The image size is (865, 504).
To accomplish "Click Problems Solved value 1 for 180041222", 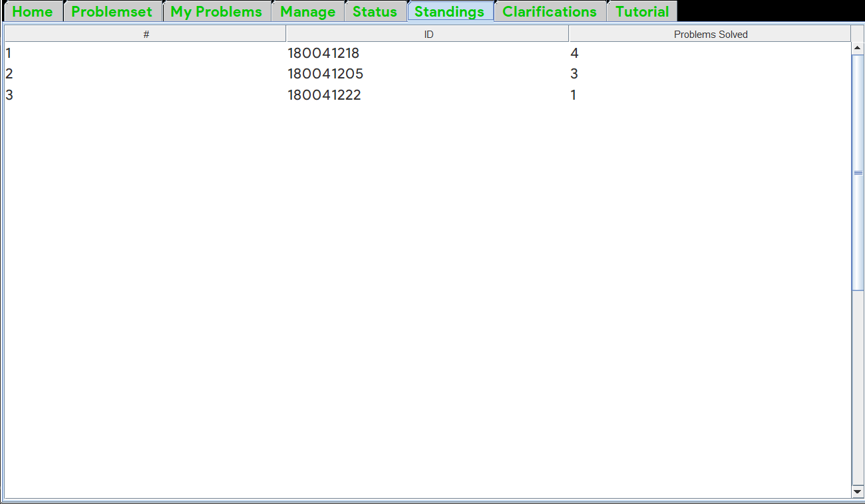I will click(x=710, y=94).
